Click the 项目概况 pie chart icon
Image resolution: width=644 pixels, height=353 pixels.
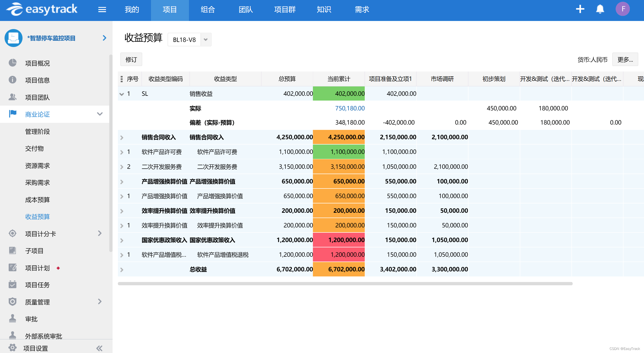tap(12, 63)
